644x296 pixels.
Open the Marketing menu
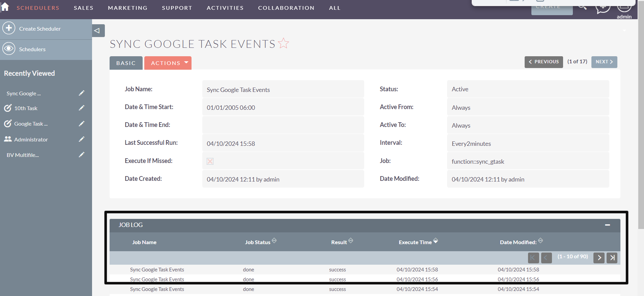pyautogui.click(x=128, y=8)
